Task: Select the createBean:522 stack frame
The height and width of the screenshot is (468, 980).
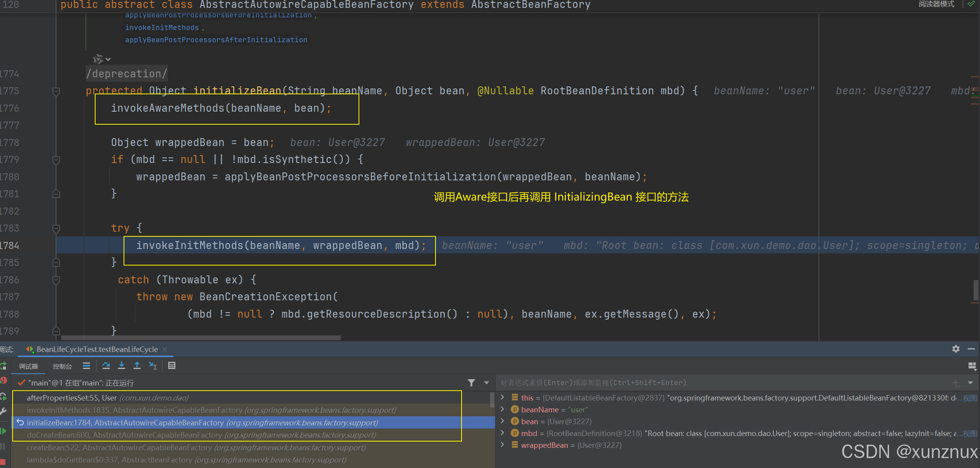Action: (253, 447)
